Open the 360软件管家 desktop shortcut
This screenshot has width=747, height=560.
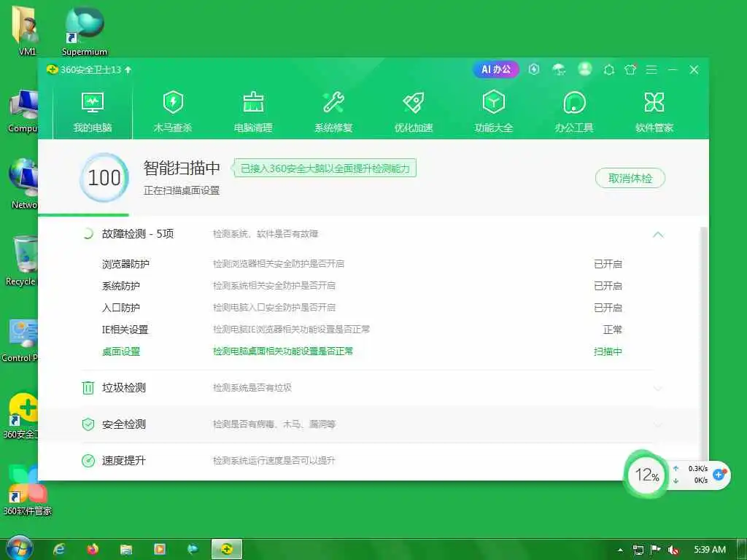click(26, 491)
